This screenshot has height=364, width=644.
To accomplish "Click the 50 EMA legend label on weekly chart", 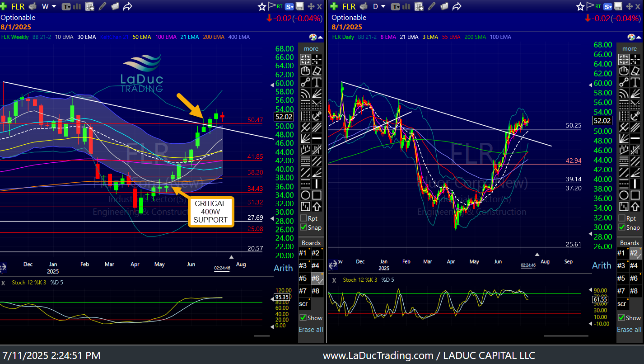I will (x=142, y=37).
